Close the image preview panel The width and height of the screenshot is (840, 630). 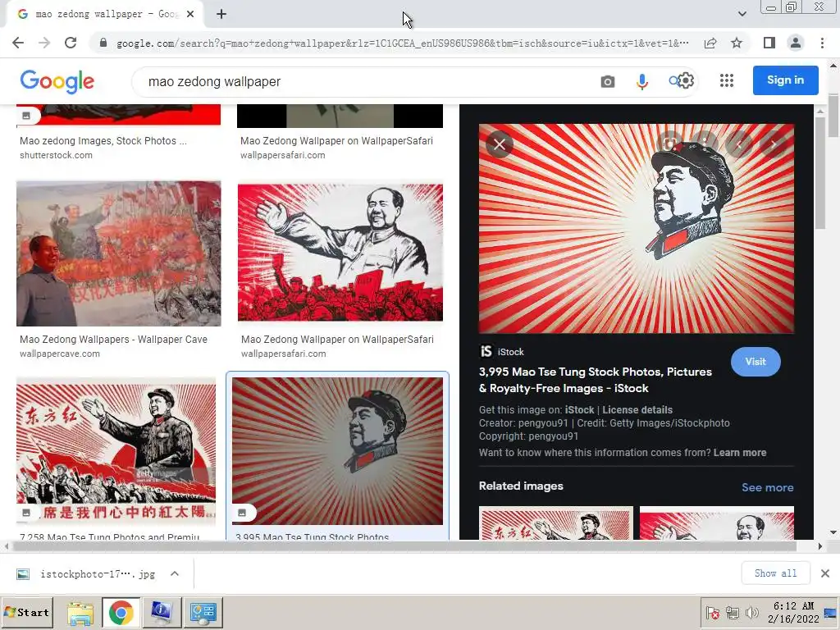(500, 144)
